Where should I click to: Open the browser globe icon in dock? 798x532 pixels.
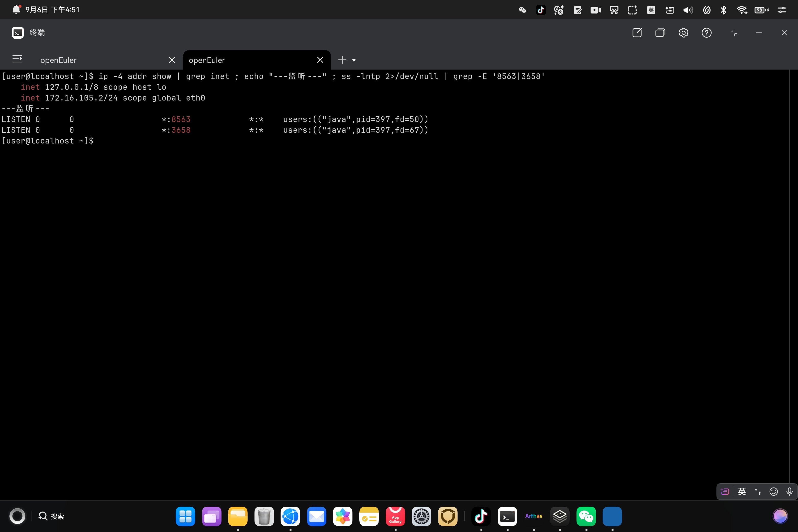pos(291,516)
